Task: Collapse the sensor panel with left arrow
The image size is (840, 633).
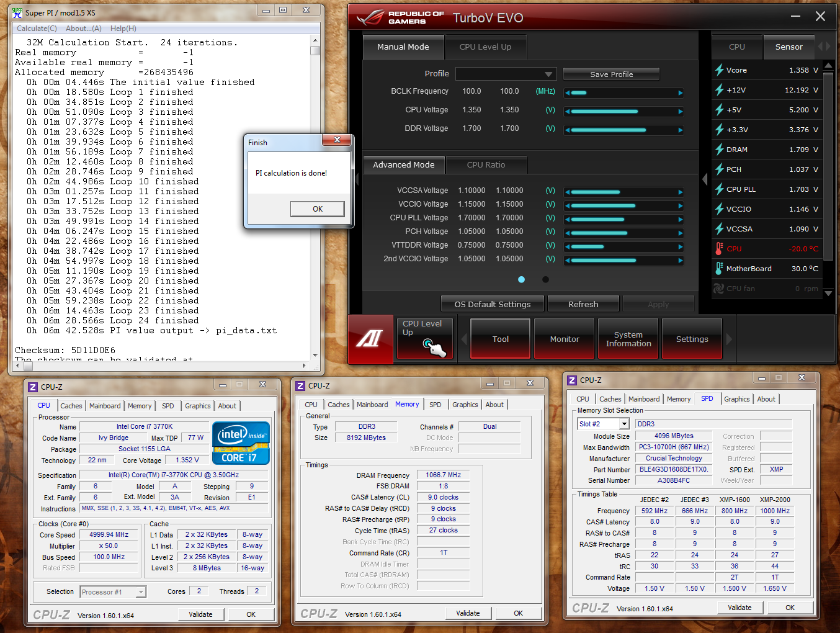Action: click(x=705, y=179)
